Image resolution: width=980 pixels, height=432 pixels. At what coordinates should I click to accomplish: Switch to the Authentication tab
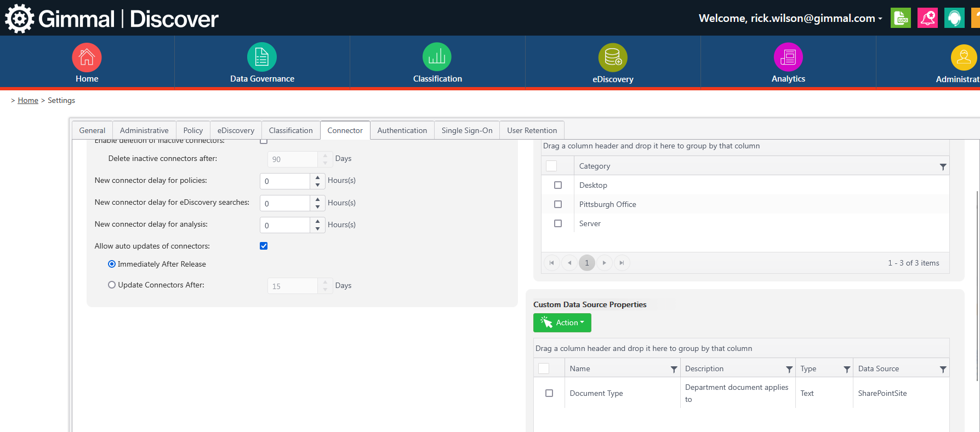pos(402,130)
